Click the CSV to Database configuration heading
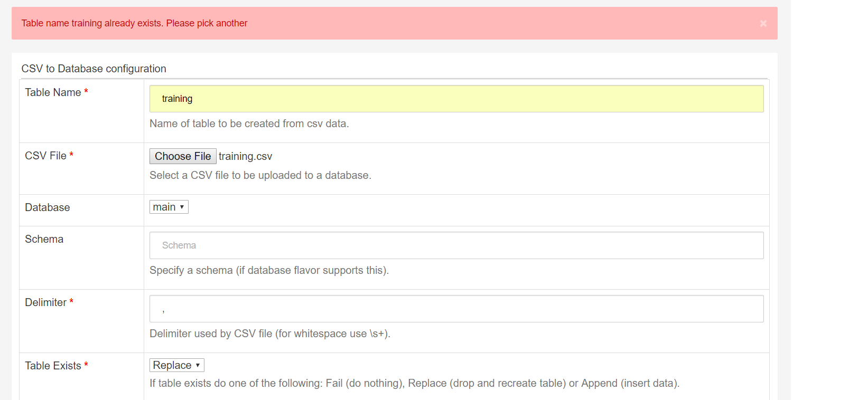 [x=94, y=69]
